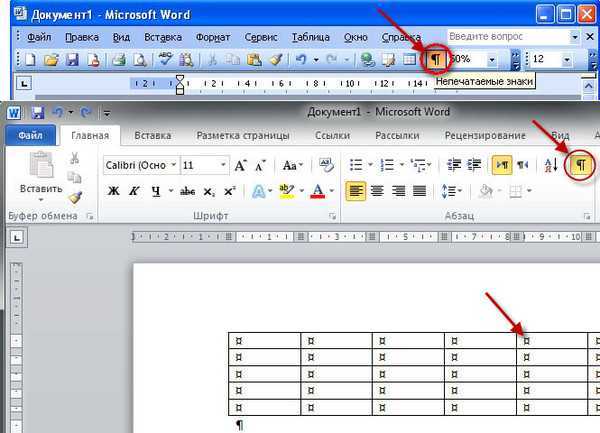The height and width of the screenshot is (433, 600).
Task: Open Calibri font name combo box
Action: click(141, 165)
